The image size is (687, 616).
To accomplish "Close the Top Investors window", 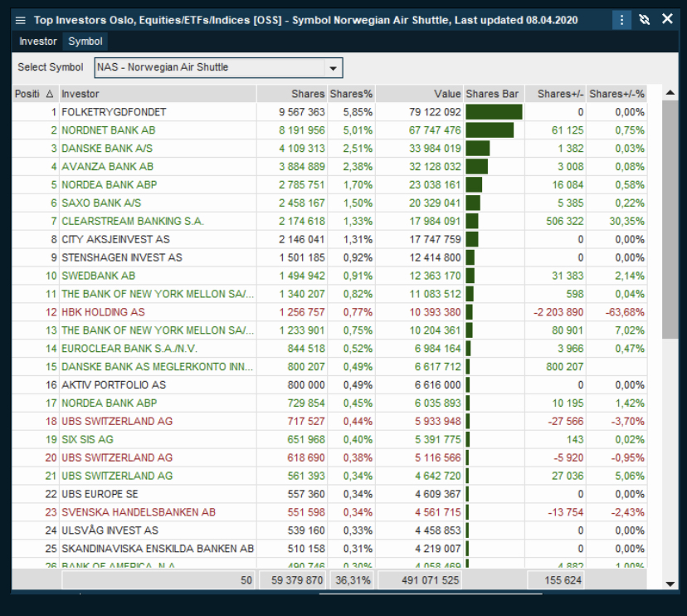I will point(667,19).
